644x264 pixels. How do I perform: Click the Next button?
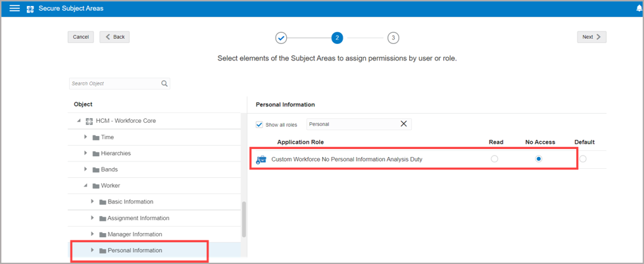591,37
